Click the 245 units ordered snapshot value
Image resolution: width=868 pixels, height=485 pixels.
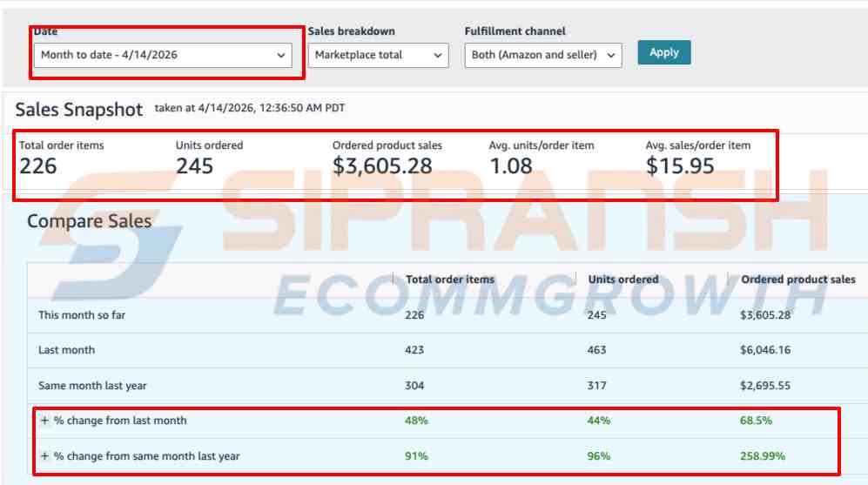coord(194,165)
